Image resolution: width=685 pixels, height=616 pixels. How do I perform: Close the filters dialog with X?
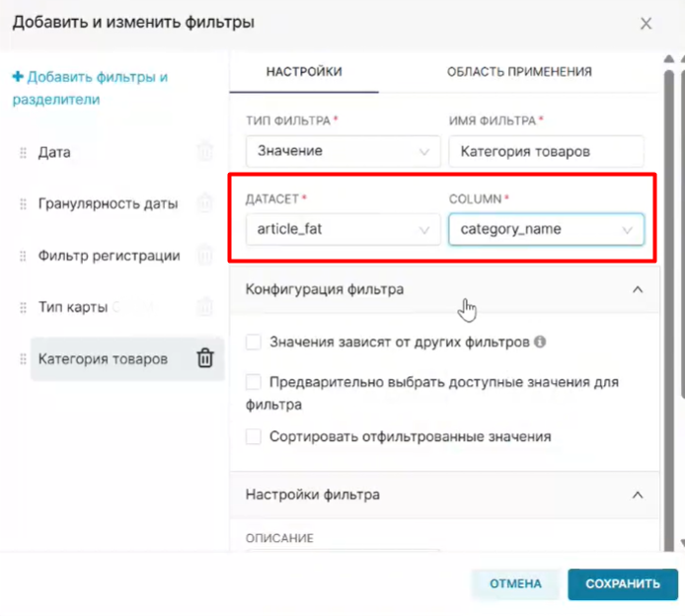click(x=646, y=23)
